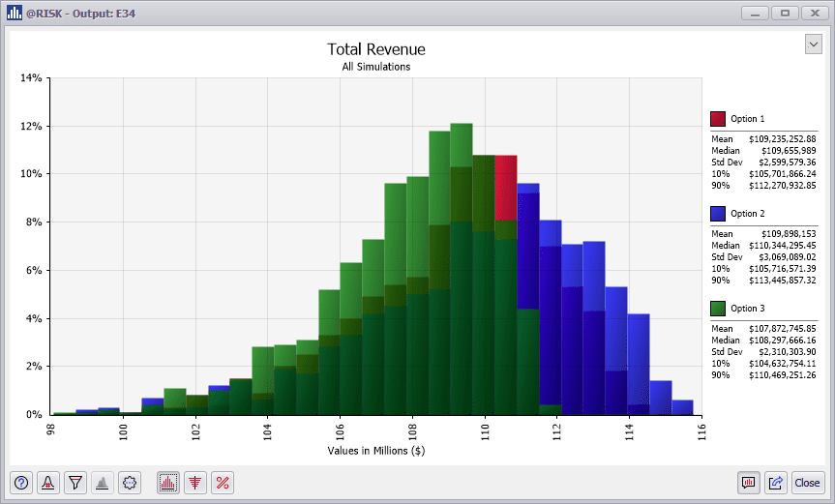Select the histogram graph type icon
The width and height of the screenshot is (835, 504).
point(168,483)
